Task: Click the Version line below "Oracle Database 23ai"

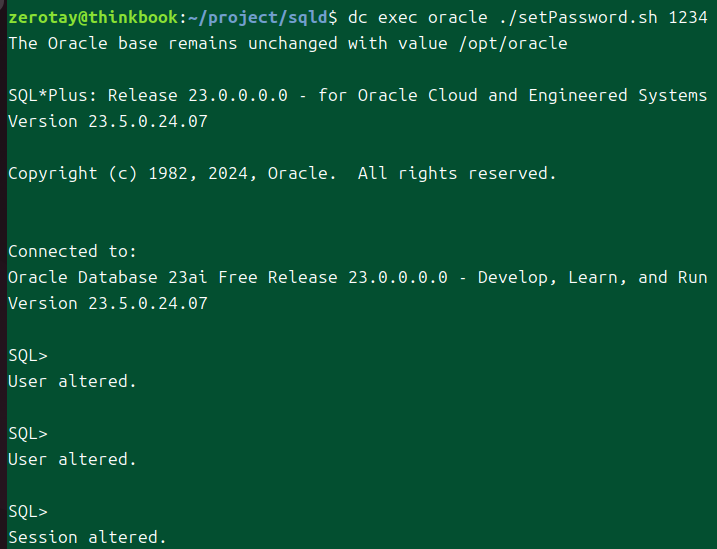Action: (107, 303)
